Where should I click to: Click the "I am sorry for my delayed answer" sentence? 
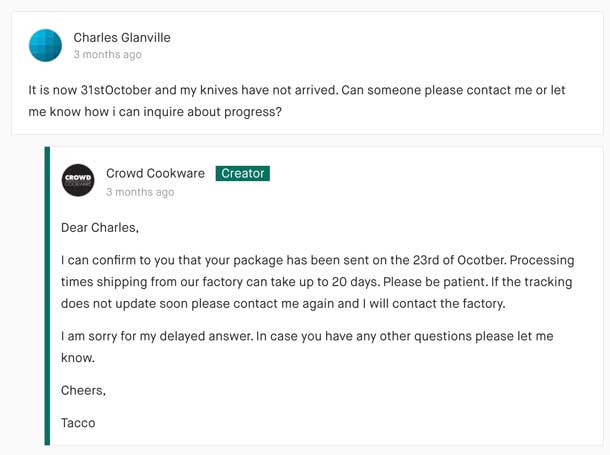(x=157, y=336)
